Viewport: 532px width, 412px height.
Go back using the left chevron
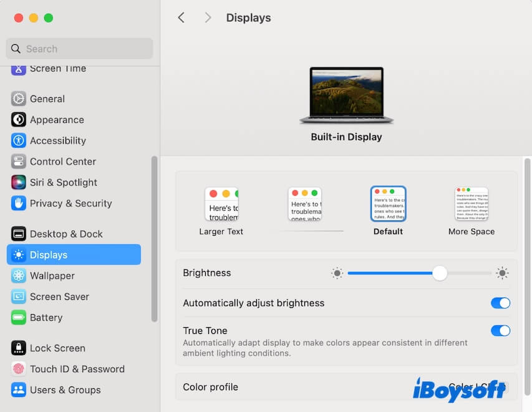click(181, 17)
